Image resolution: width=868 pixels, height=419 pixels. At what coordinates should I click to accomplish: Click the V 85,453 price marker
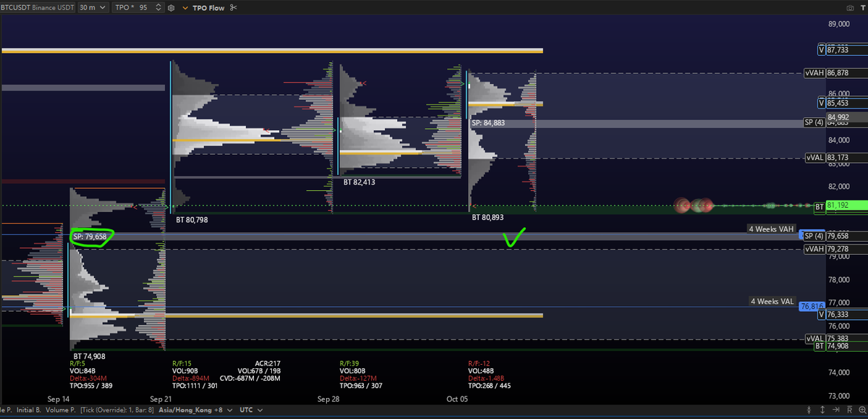click(842, 103)
